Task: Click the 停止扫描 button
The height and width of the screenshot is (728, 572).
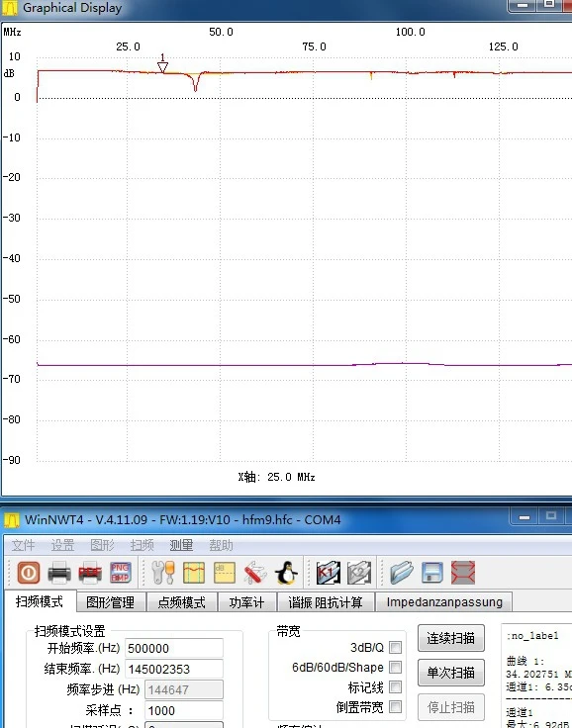Action: (450, 707)
